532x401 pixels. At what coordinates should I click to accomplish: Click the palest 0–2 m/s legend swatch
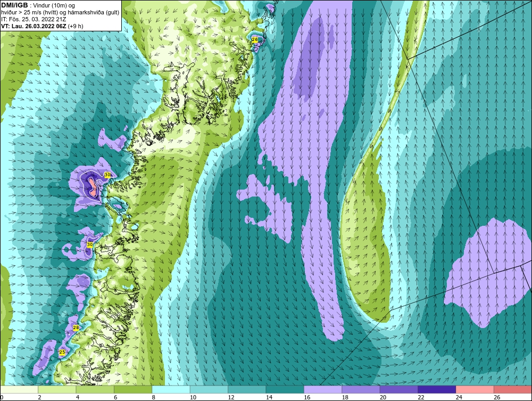[19, 389]
